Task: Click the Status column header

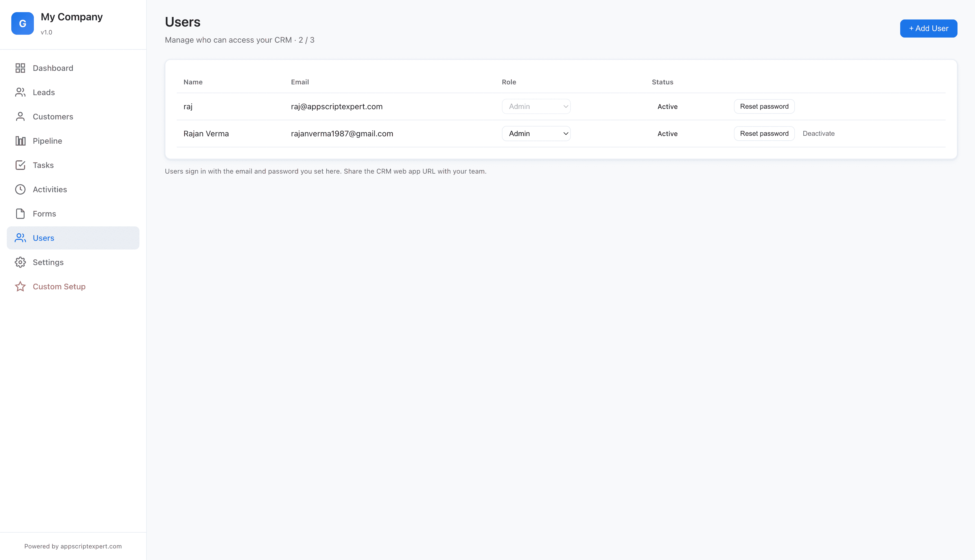Action: tap(662, 82)
